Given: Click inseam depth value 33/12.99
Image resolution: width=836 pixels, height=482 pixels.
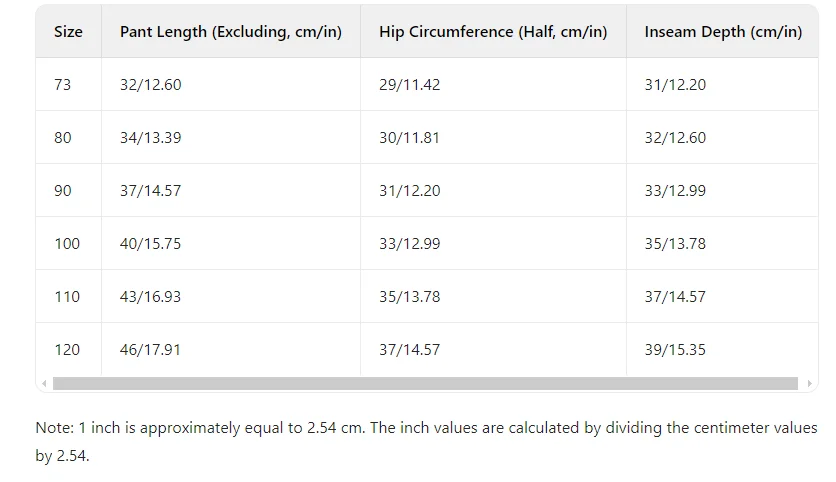Looking at the screenshot, I should click(675, 191).
